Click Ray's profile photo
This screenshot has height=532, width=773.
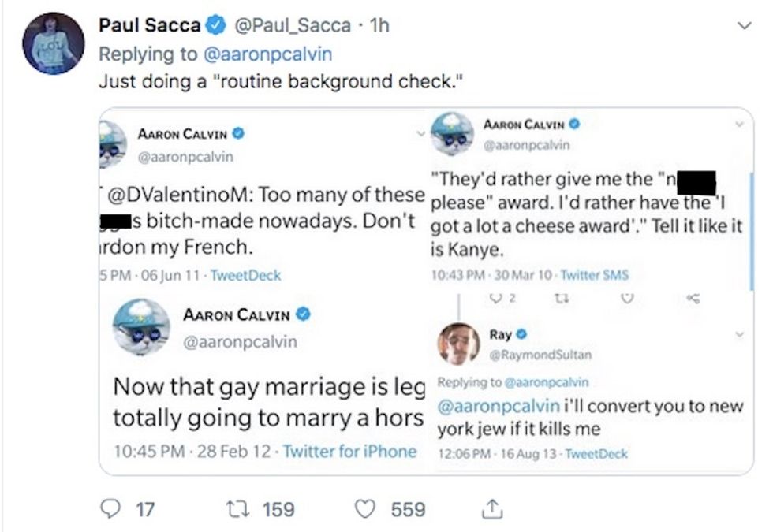point(459,343)
